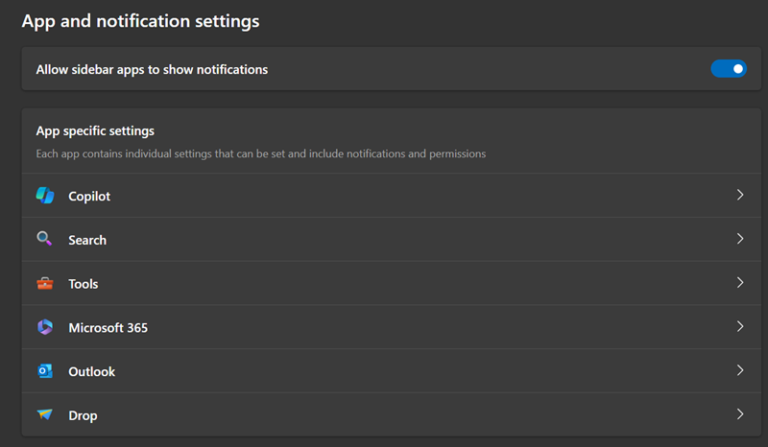Click the Drop app icon
This screenshot has width=768, height=447.
click(x=45, y=415)
